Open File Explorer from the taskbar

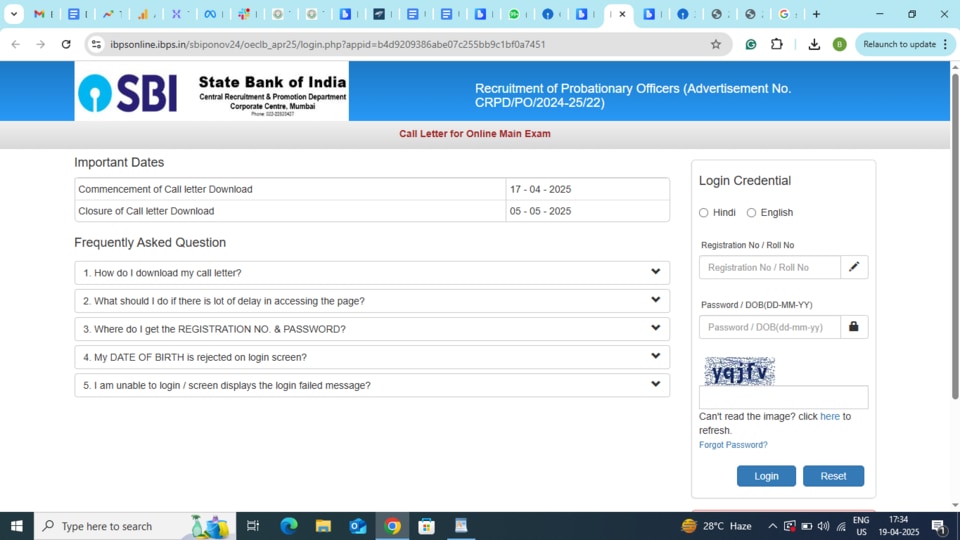[x=323, y=526]
